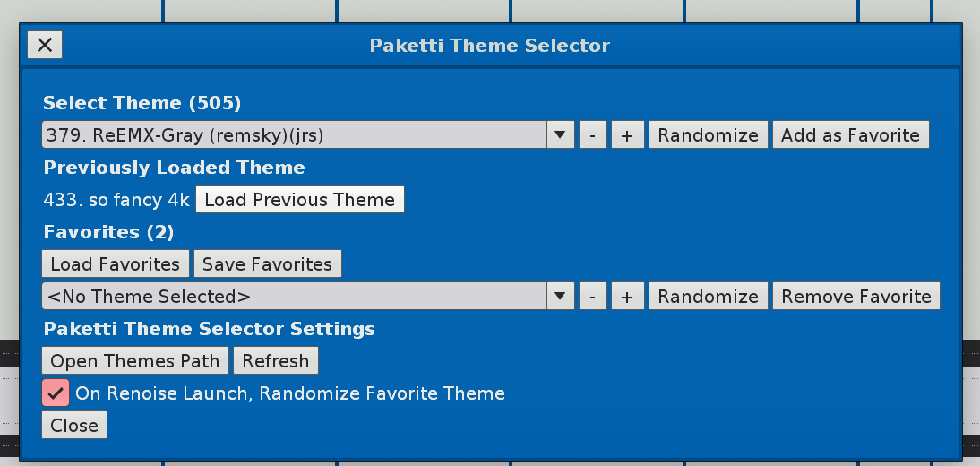Viewport: 980px width, 466px height.
Task: Refresh the themes list
Action: tap(276, 361)
